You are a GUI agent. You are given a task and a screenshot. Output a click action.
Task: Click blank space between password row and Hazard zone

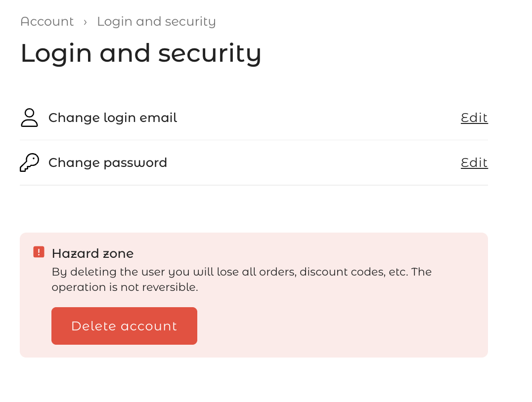(254, 209)
